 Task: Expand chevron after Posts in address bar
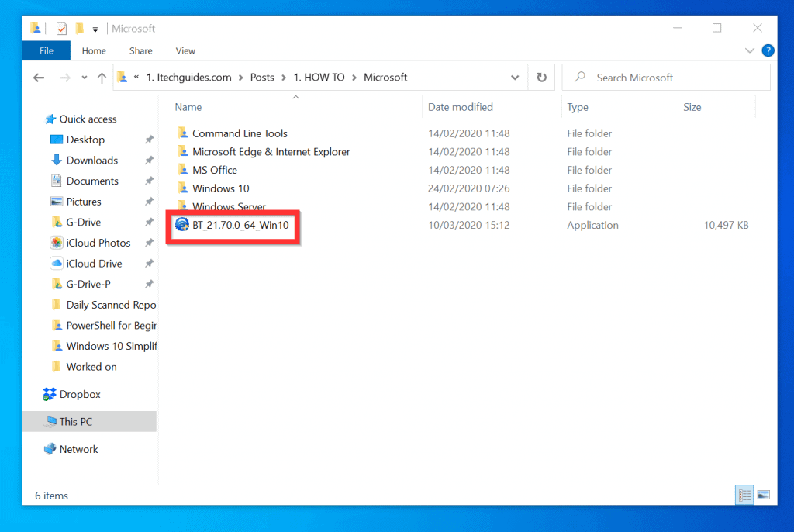[x=284, y=78]
